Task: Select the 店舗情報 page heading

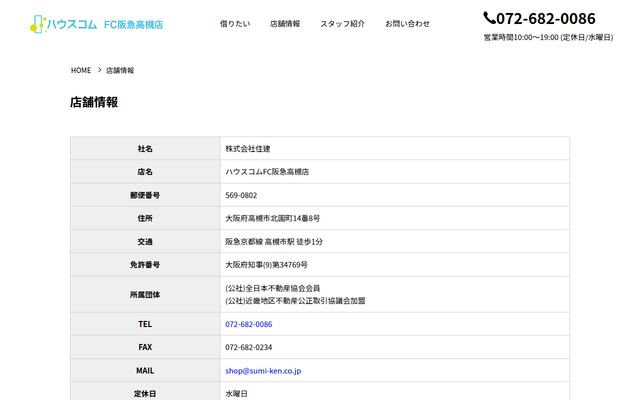Action: pyautogui.click(x=94, y=102)
